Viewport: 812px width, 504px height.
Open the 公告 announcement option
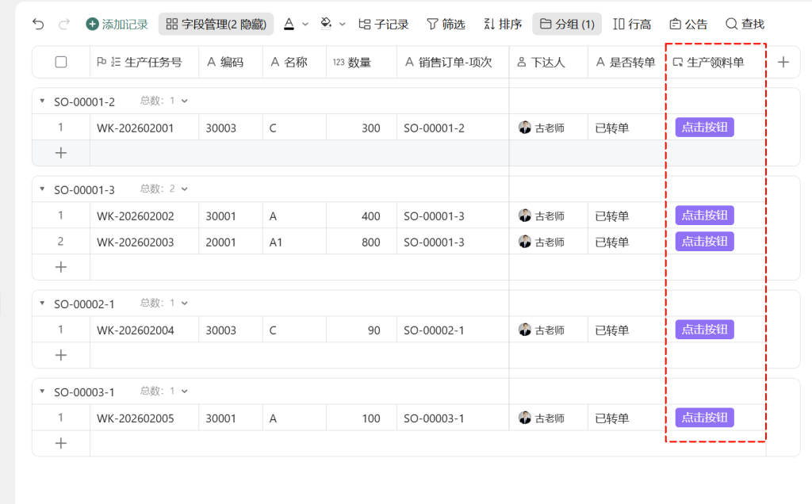(688, 24)
